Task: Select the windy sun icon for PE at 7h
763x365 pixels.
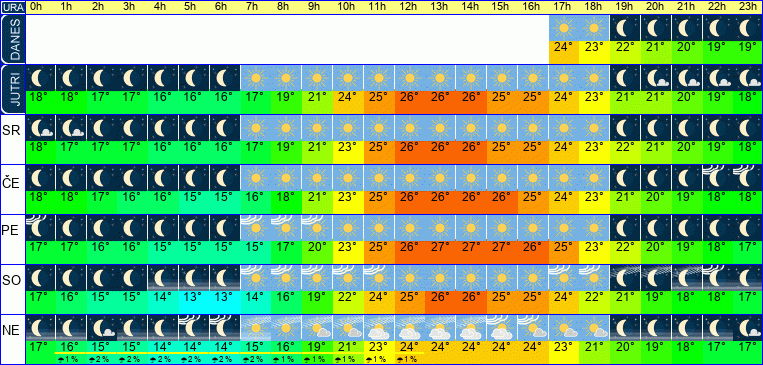Action: 256,228
